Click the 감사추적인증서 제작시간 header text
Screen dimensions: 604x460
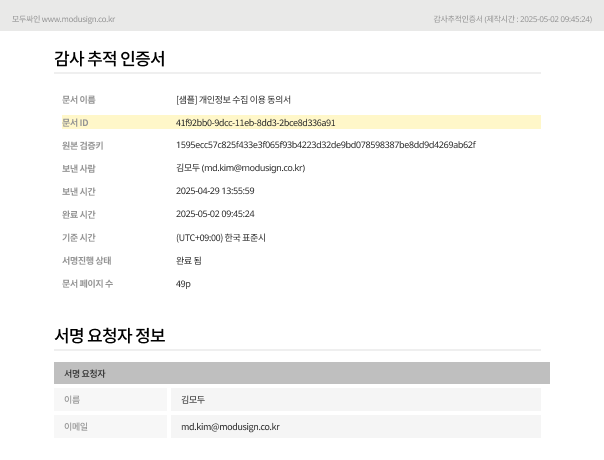(513, 19)
